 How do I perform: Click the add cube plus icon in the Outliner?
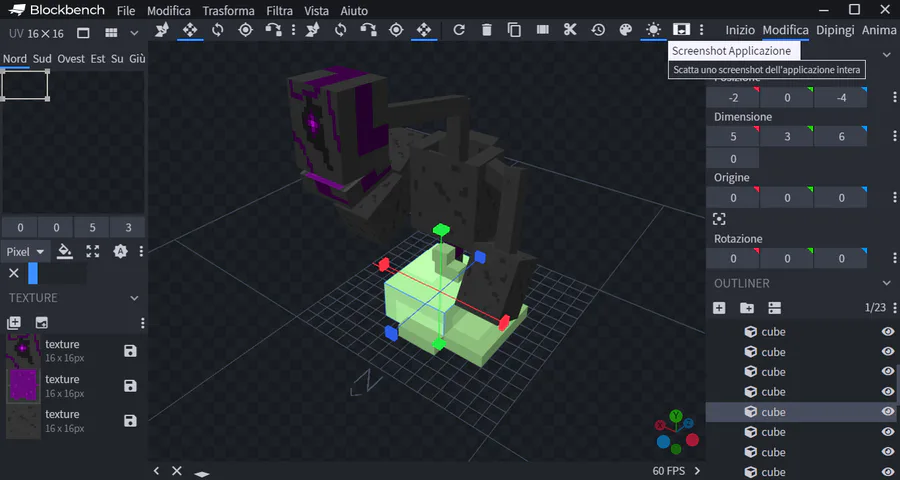[719, 308]
